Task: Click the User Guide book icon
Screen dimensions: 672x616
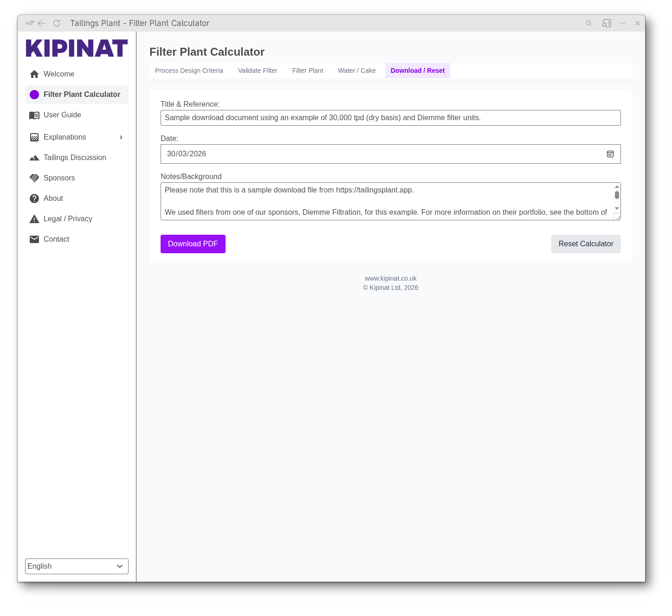Action: coord(34,115)
